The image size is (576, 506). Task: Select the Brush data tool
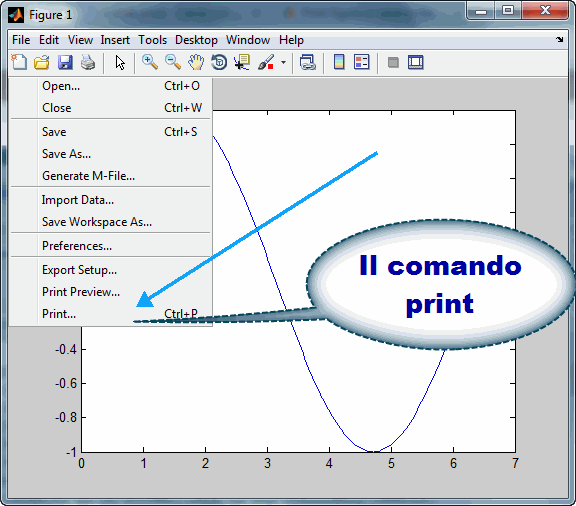click(266, 62)
